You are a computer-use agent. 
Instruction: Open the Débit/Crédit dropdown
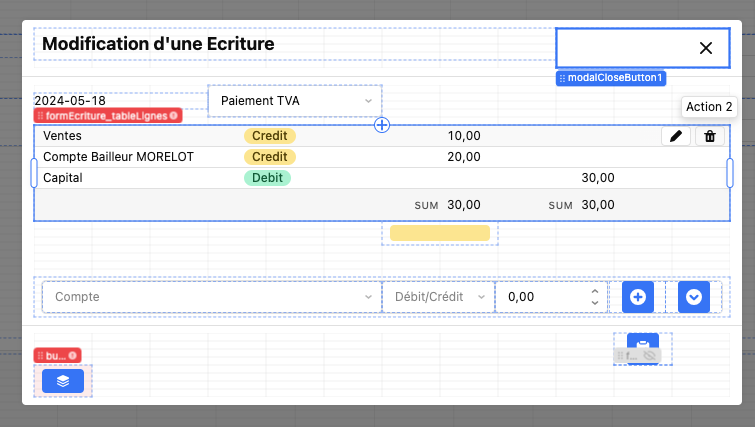coord(438,297)
